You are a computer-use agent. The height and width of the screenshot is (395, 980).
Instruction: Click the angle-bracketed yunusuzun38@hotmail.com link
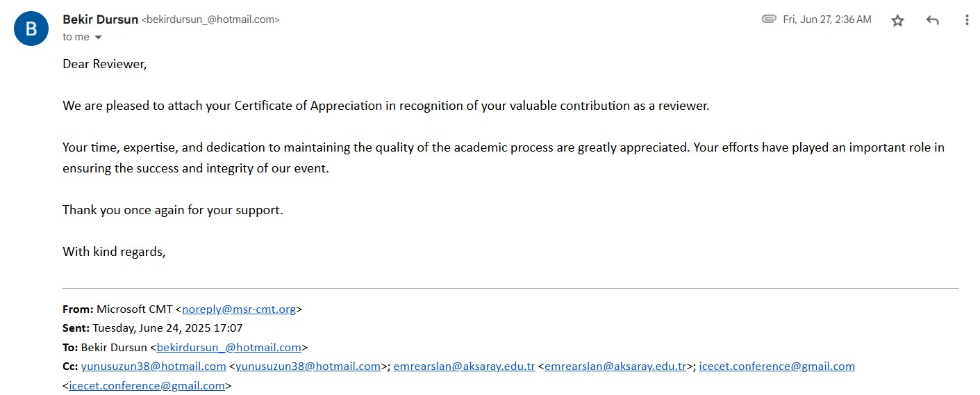point(308,366)
